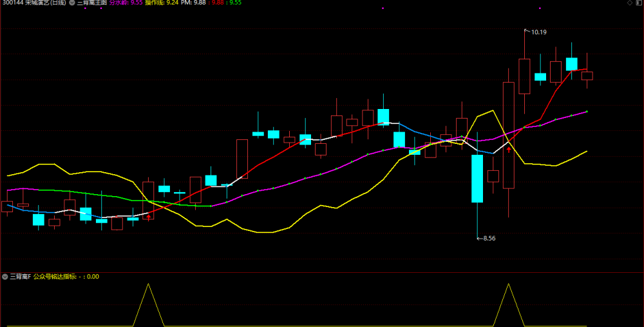Image resolution: width=644 pixels, height=327 pixels.
Task: Click the diamond icon at top right
Action: point(630,3)
